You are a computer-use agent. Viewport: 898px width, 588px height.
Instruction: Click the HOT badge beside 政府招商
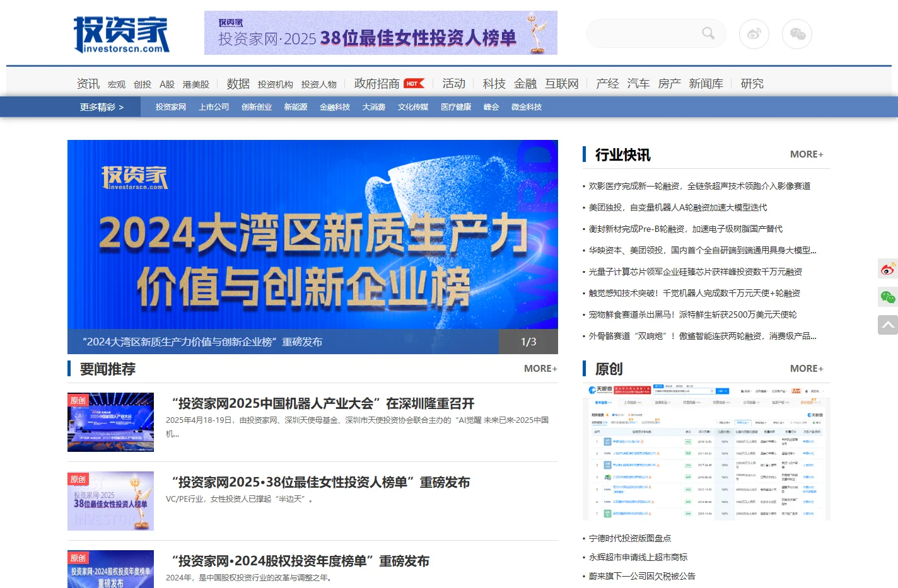click(x=414, y=83)
